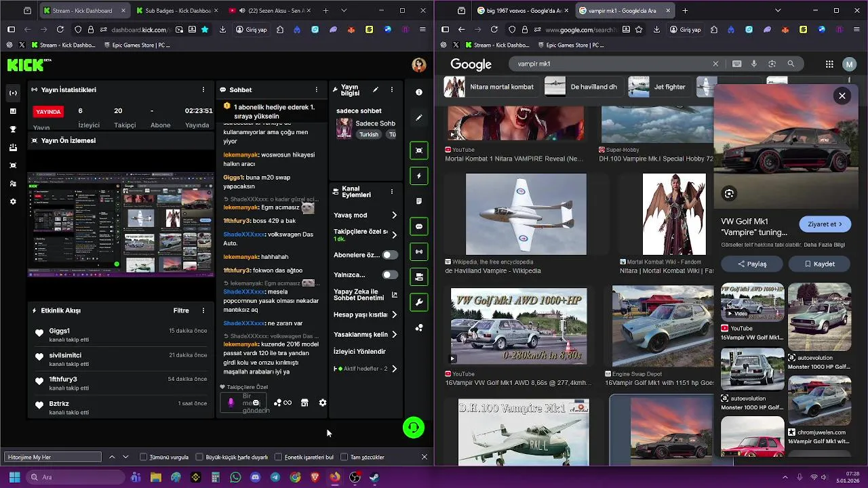Check the Büyük-küçük harfe duyarlı option
868x488 pixels.
[199, 457]
